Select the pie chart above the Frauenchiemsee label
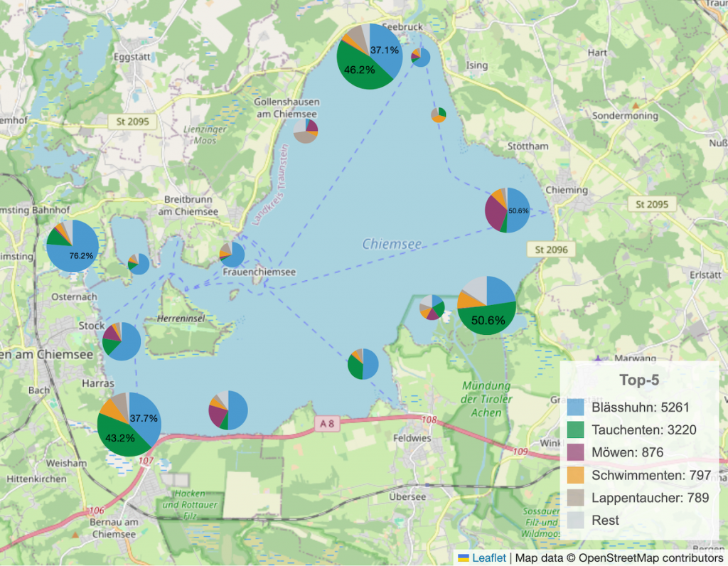 click(232, 254)
